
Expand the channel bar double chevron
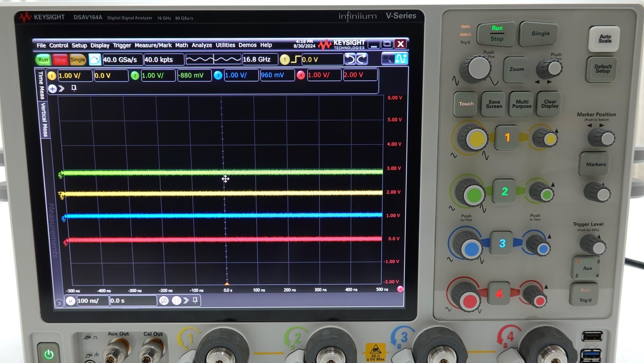[x=62, y=88]
